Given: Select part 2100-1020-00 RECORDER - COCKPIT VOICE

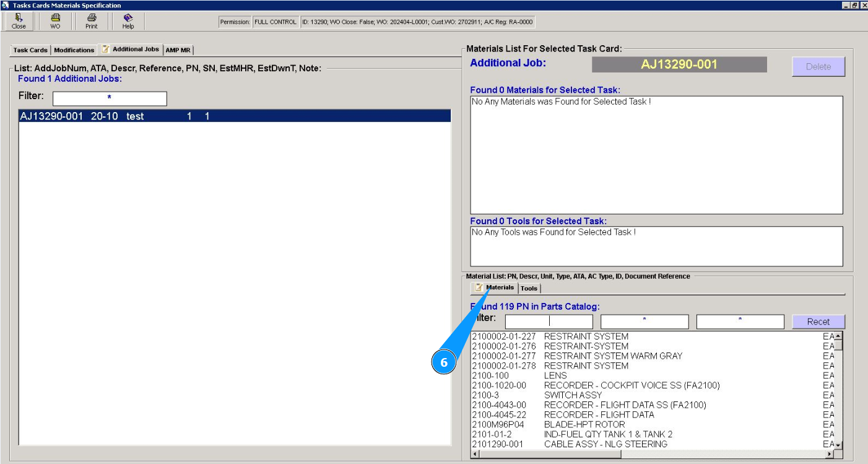Looking at the screenshot, I should pos(653,385).
